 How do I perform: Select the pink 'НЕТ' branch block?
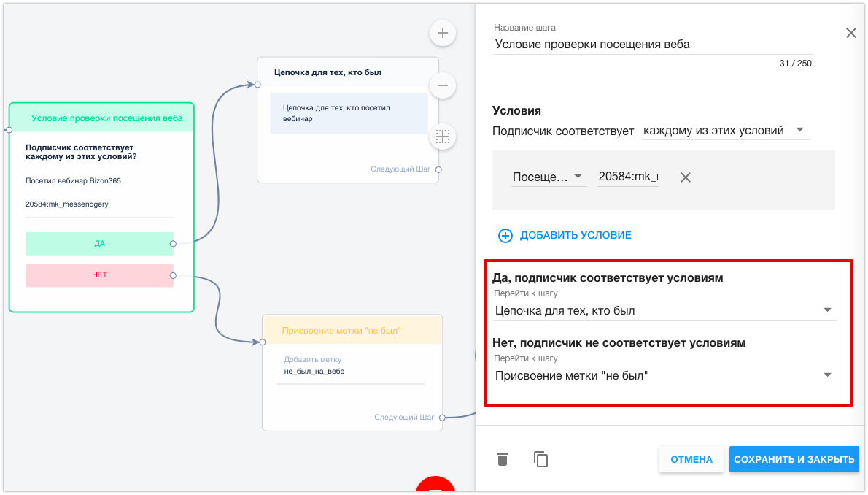[99, 275]
